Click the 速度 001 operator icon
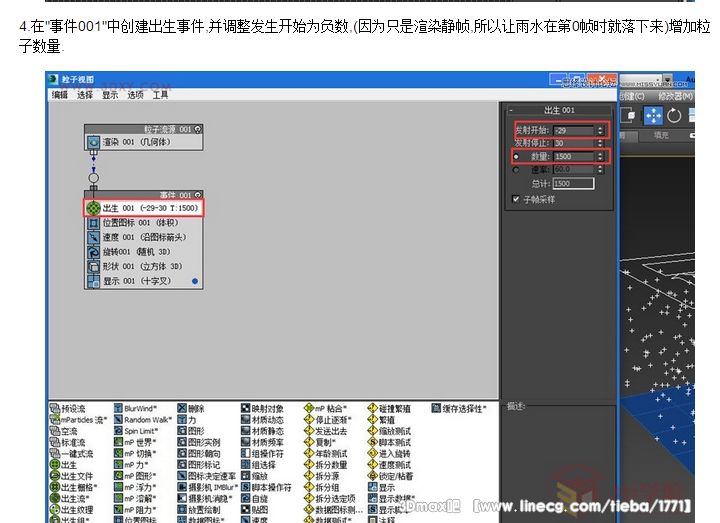 (93, 237)
